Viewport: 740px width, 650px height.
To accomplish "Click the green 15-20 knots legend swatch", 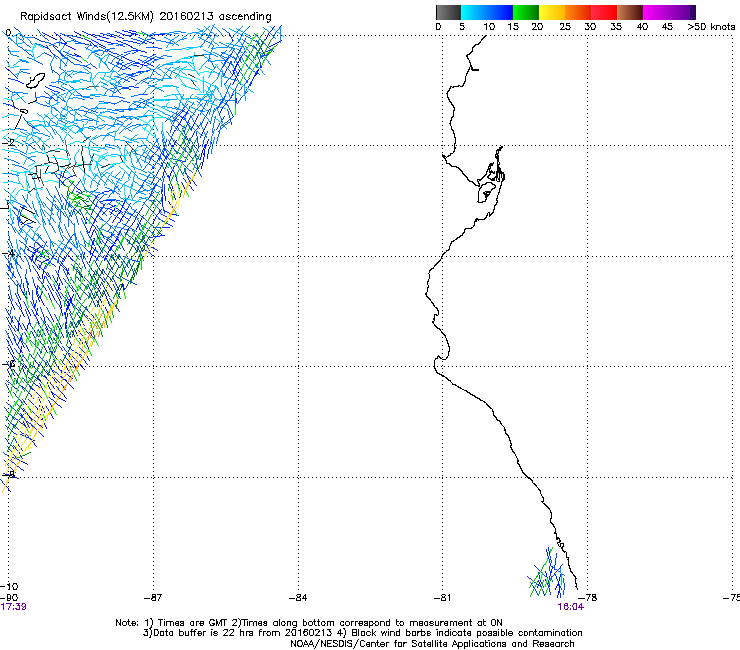I will point(526,12).
